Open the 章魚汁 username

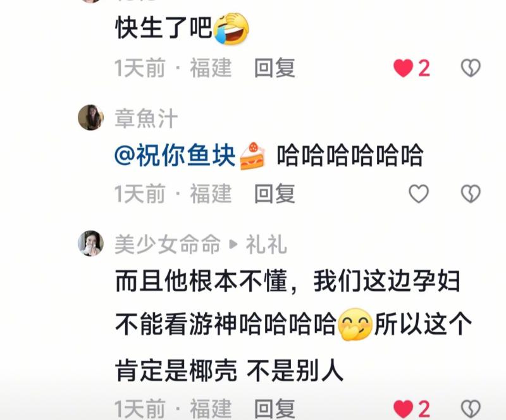146,118
